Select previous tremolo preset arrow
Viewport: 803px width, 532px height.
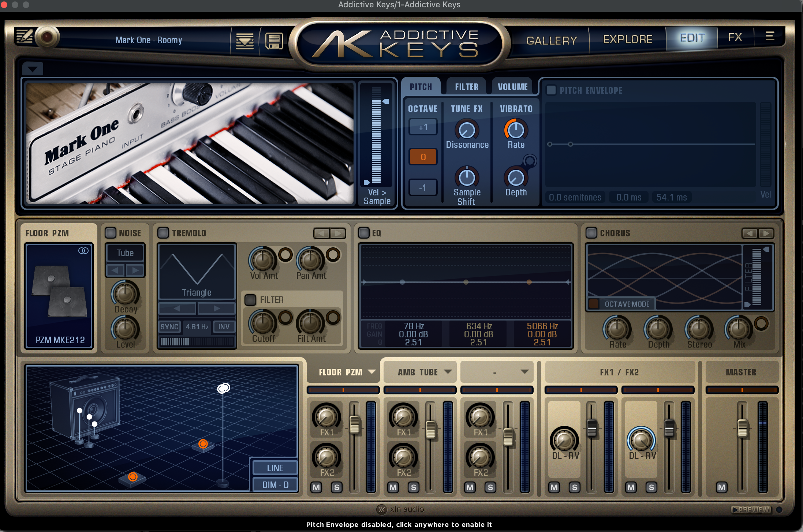322,233
